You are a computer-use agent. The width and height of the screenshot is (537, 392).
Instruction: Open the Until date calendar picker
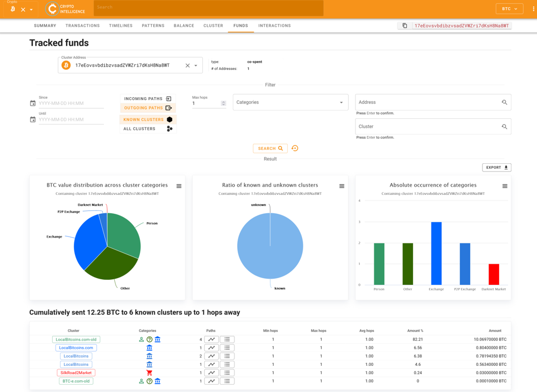pyautogui.click(x=33, y=119)
